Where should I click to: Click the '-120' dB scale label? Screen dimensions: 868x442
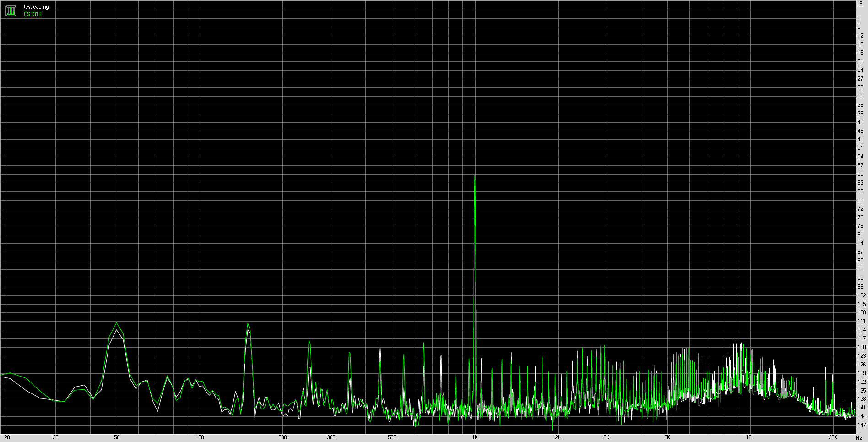861,347
